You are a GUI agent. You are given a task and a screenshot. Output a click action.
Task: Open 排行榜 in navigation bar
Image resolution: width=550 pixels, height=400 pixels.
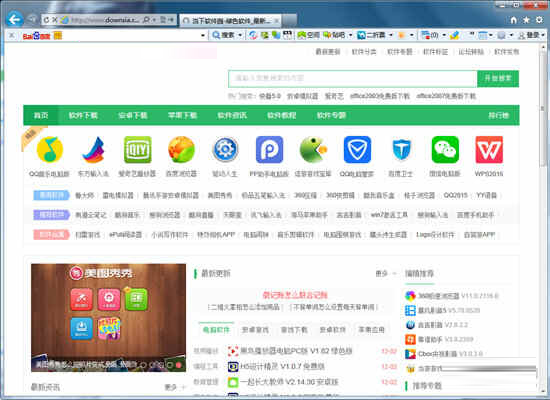click(498, 115)
